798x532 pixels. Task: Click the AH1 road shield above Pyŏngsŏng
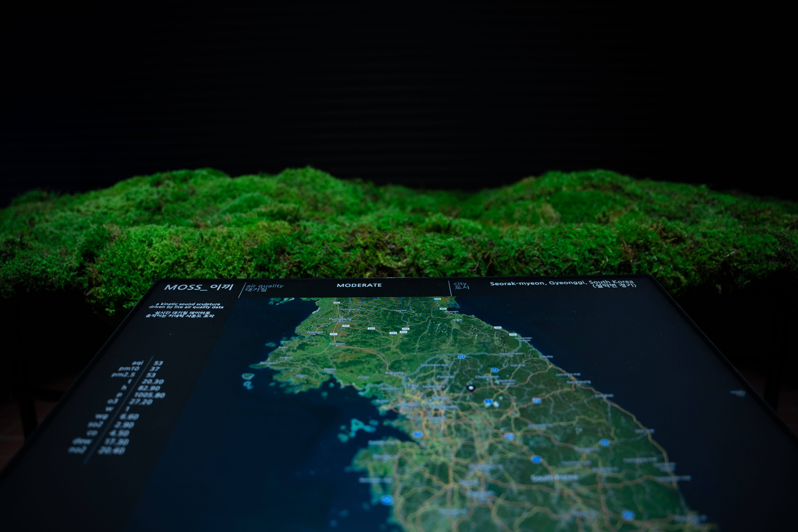coord(336,302)
